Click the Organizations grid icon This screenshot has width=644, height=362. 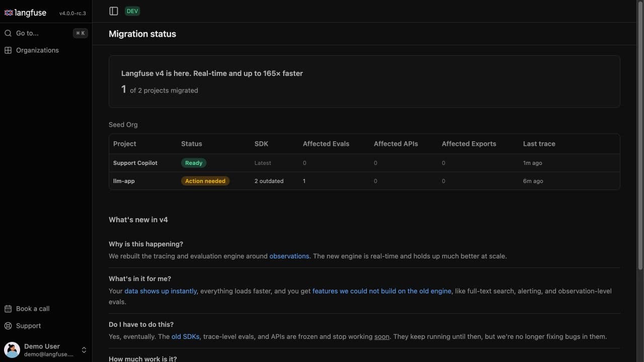pyautogui.click(x=8, y=50)
